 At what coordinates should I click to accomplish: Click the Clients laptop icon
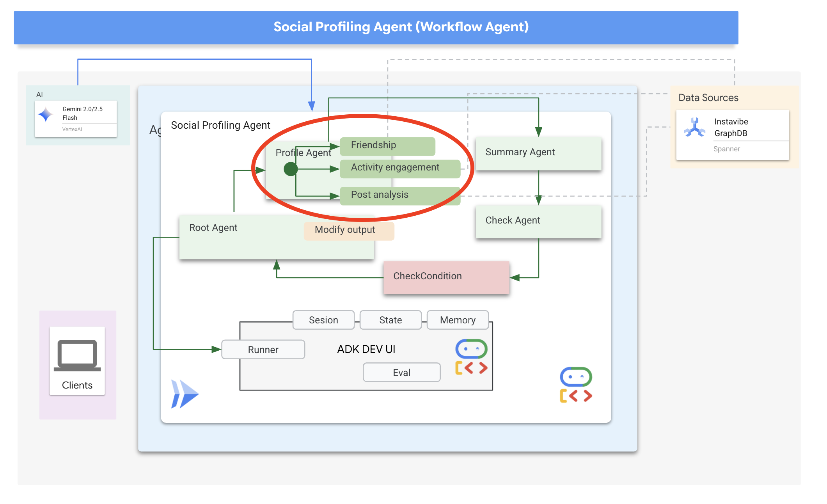tap(77, 356)
